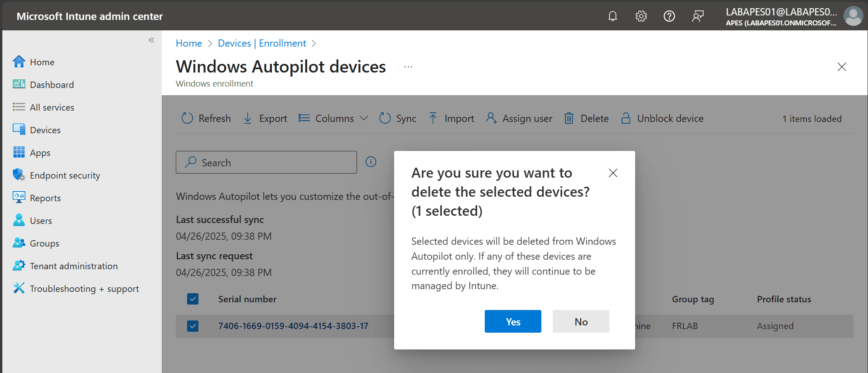Click the FRLAB group tag cell
Image resolution: width=868 pixels, height=373 pixels.
(x=685, y=326)
